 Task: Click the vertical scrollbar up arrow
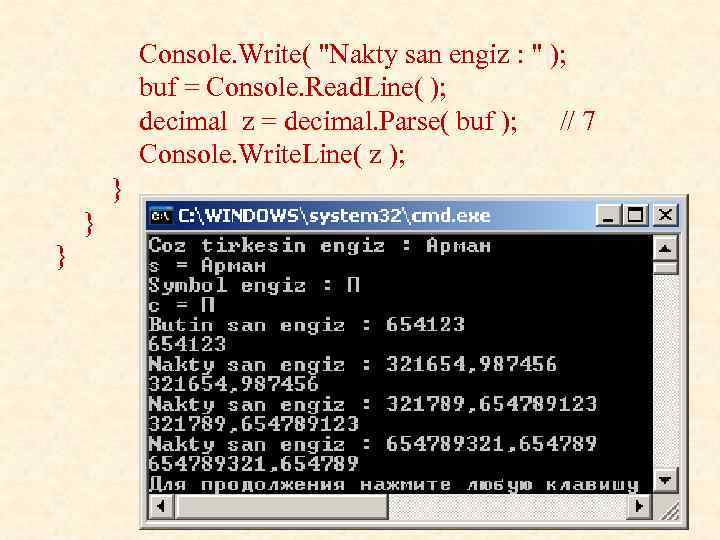[665, 249]
